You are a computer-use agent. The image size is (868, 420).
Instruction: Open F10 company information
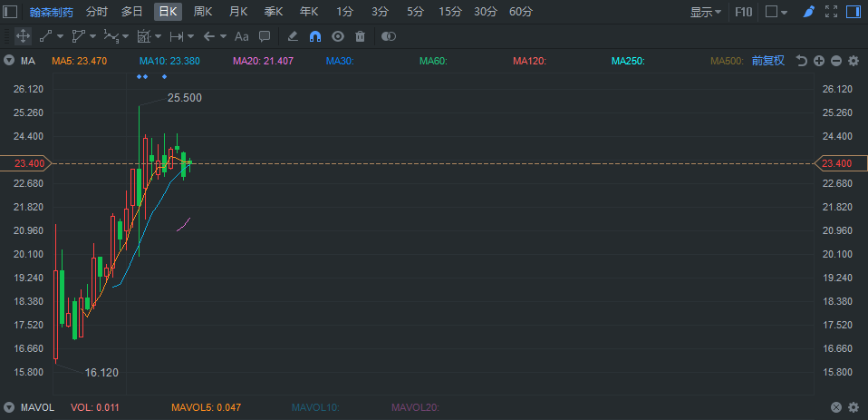(x=744, y=12)
